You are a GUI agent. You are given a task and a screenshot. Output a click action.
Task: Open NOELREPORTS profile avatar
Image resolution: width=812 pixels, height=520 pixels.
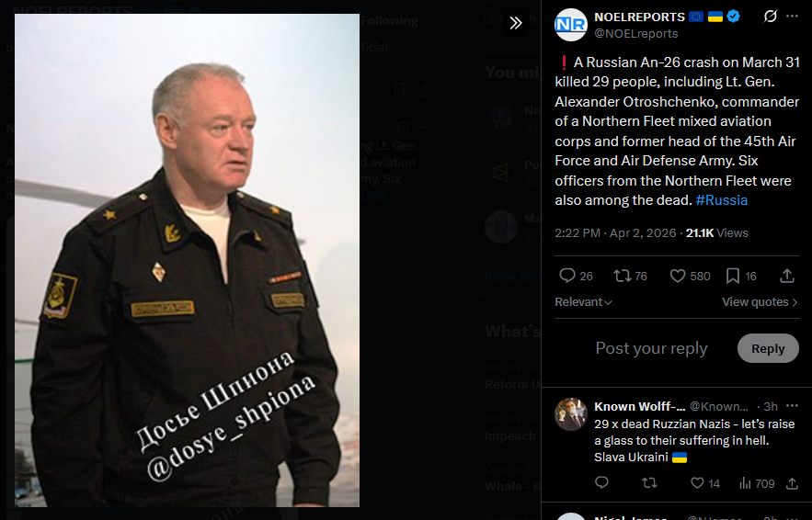(x=571, y=24)
